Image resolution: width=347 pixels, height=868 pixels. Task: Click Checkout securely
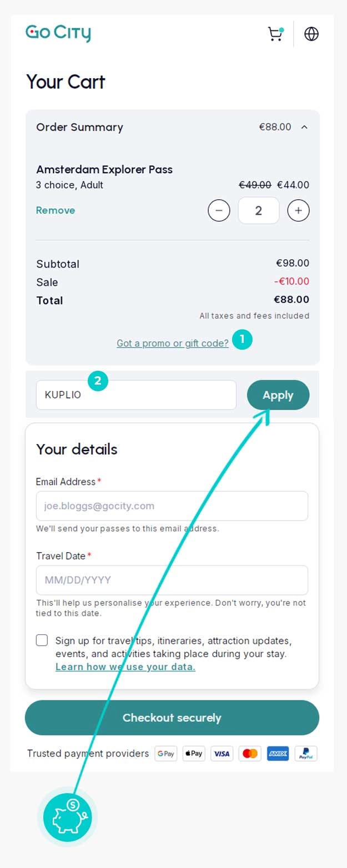172,718
